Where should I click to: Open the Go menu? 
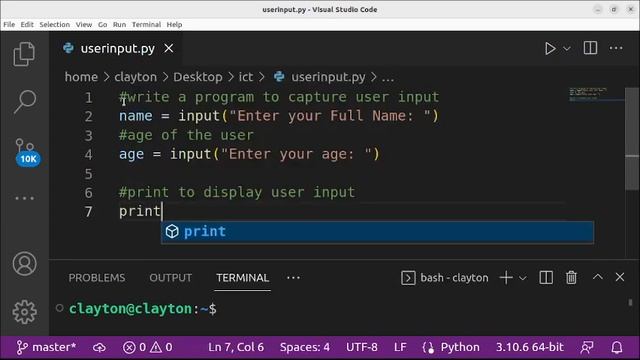click(x=102, y=24)
